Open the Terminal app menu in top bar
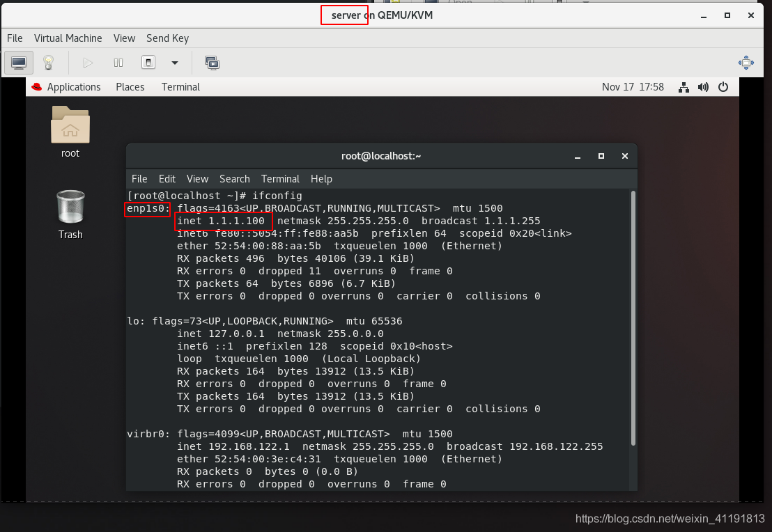 pos(180,86)
